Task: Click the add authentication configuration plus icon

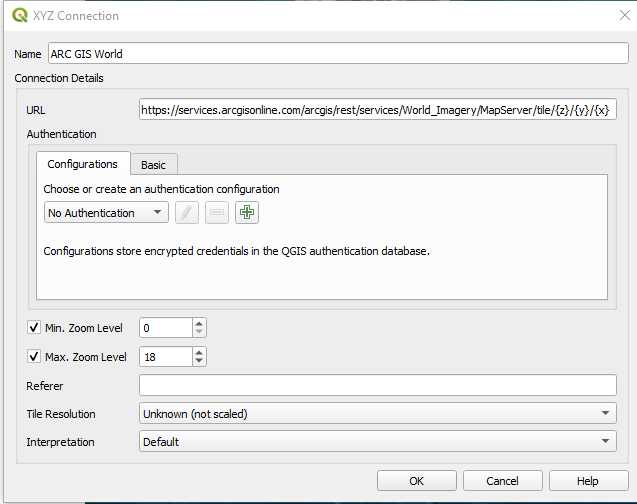Action: point(247,213)
